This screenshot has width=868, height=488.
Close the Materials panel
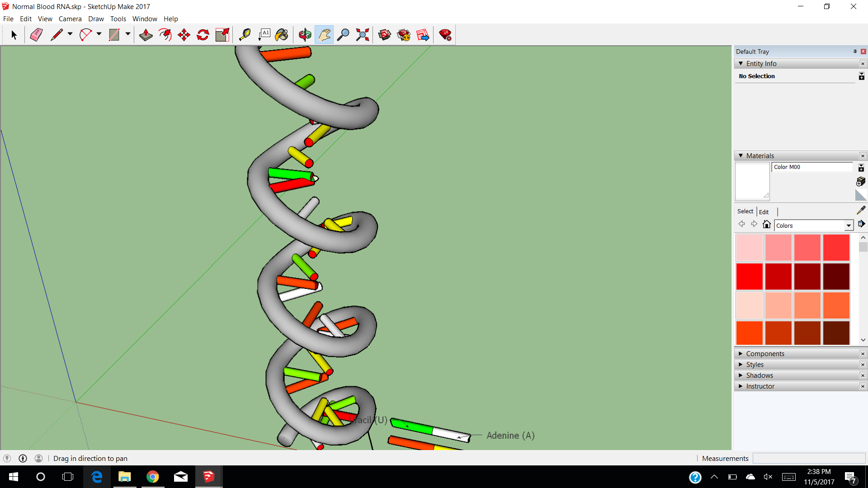[x=863, y=156]
